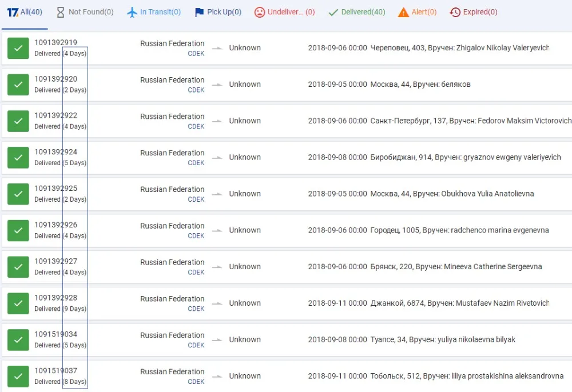Click the Череповец, 403 delivery event text

[460, 48]
